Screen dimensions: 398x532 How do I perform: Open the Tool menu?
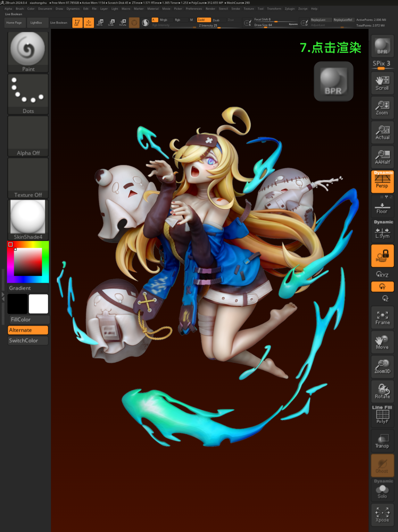pyautogui.click(x=261, y=9)
